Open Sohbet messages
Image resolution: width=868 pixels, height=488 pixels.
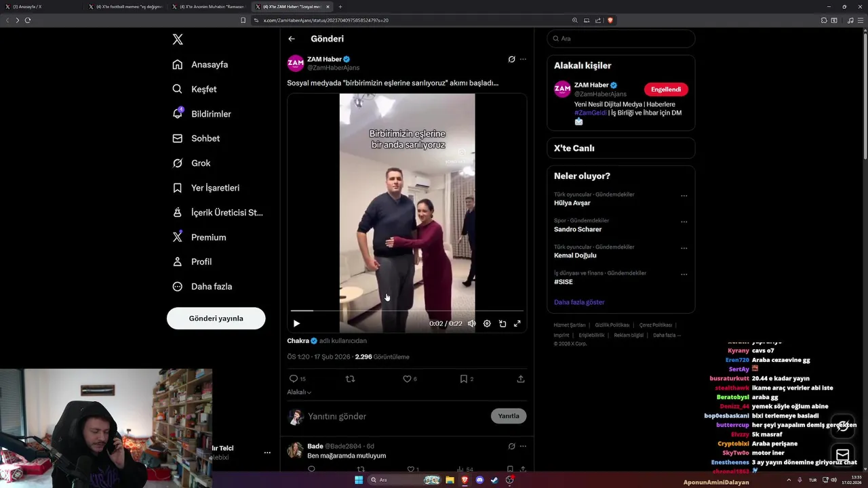(196, 138)
